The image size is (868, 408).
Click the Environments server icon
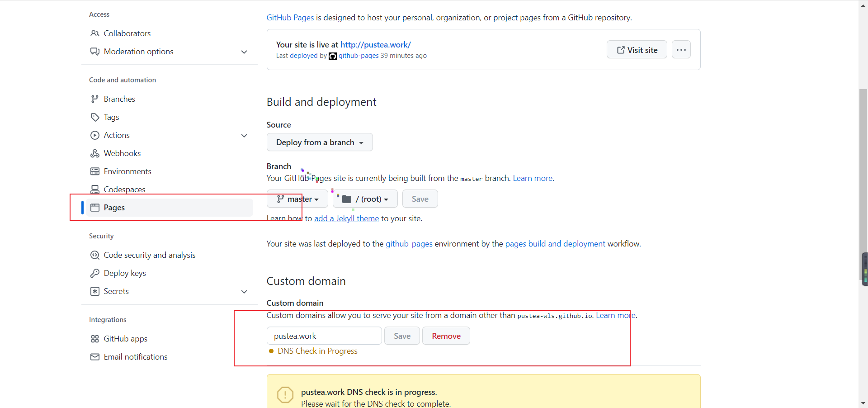click(94, 171)
